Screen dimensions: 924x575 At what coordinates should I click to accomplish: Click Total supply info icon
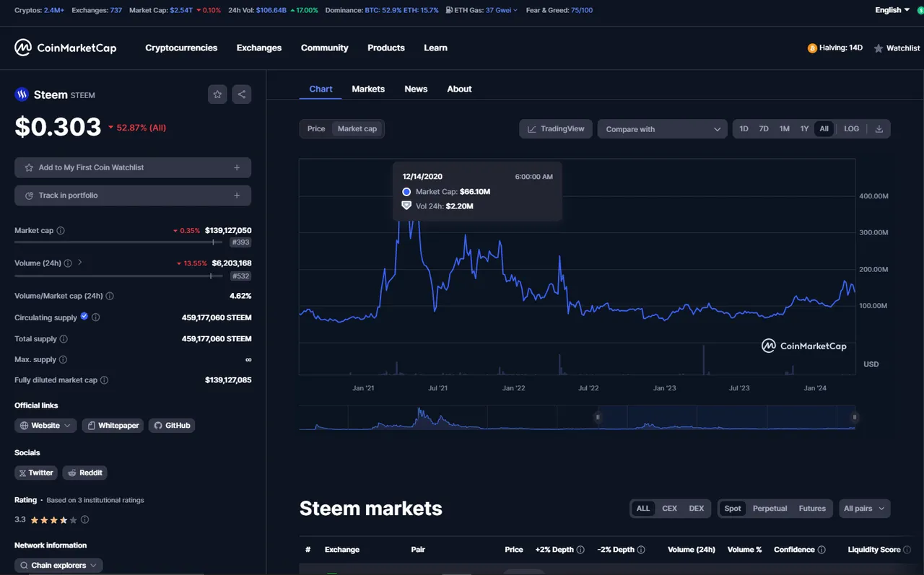point(64,339)
